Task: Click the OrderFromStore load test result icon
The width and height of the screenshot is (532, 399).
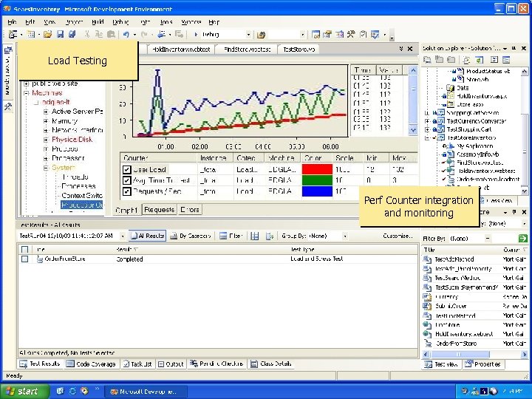Action: coord(40,259)
